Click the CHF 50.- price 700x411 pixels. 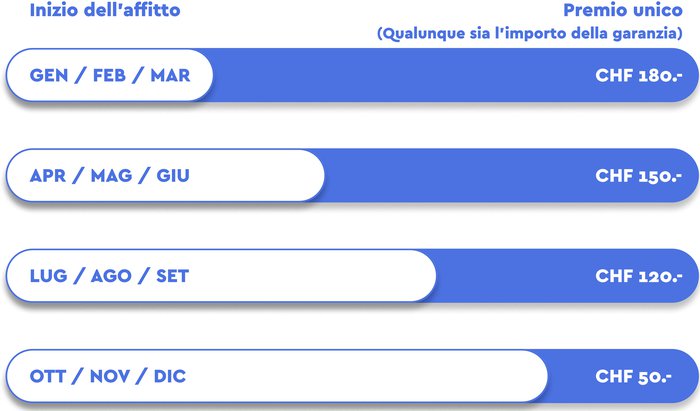(x=633, y=377)
